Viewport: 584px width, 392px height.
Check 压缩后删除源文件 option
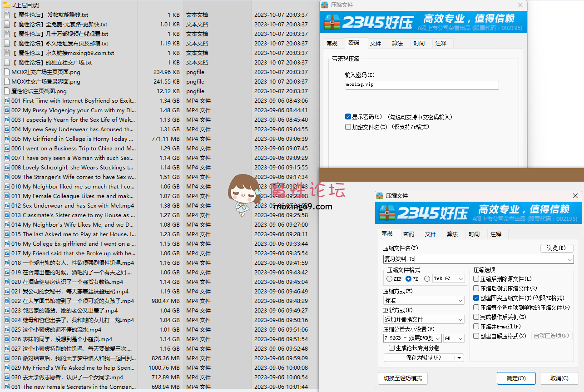point(476,279)
